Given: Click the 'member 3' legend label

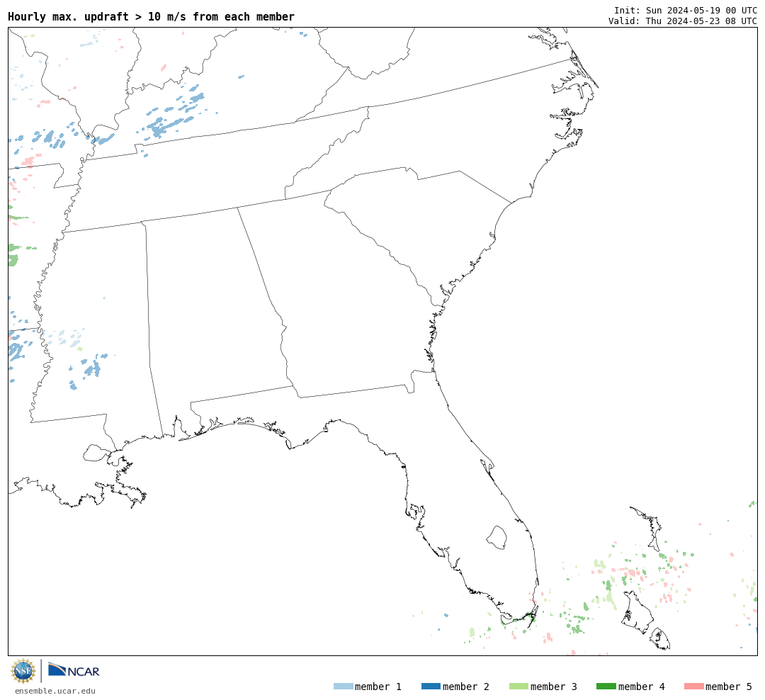Looking at the screenshot, I should click(x=554, y=687).
